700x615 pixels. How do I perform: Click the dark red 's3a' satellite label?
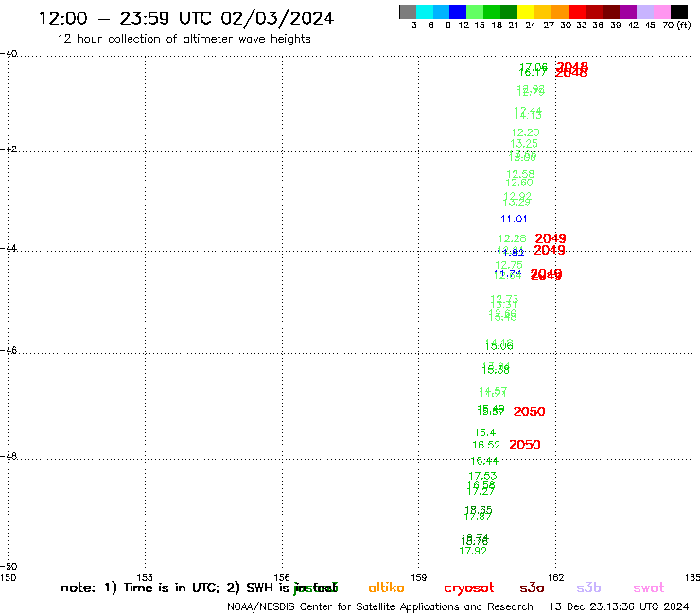(x=532, y=589)
